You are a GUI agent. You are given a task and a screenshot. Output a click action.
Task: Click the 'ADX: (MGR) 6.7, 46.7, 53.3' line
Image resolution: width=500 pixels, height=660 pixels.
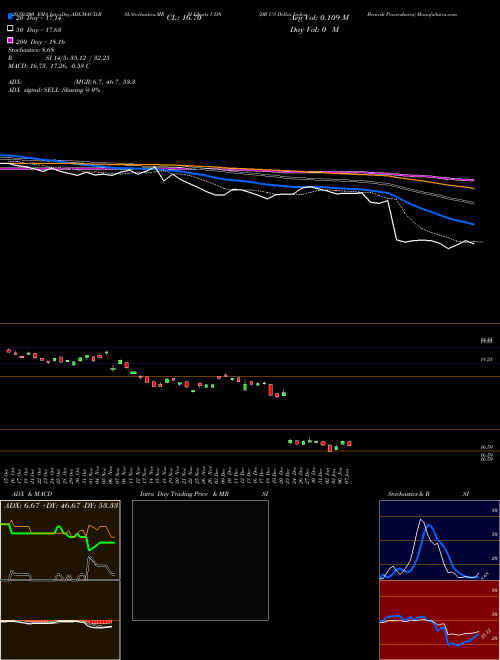(x=72, y=82)
